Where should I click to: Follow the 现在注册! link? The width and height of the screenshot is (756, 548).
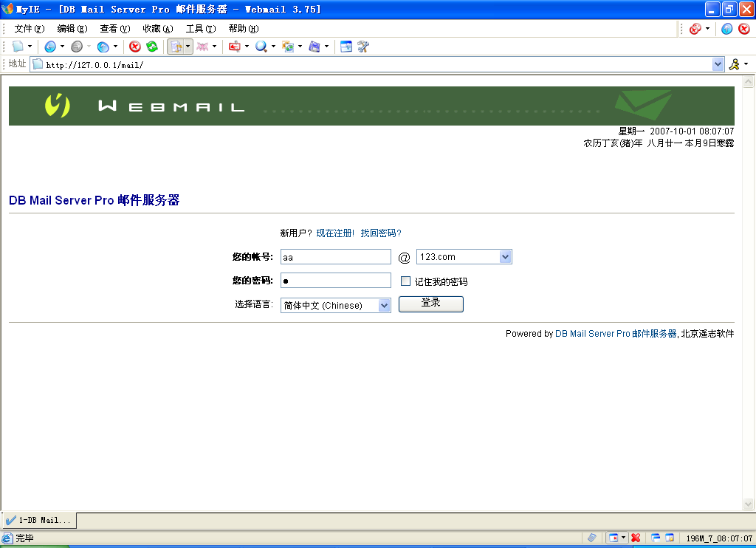335,233
